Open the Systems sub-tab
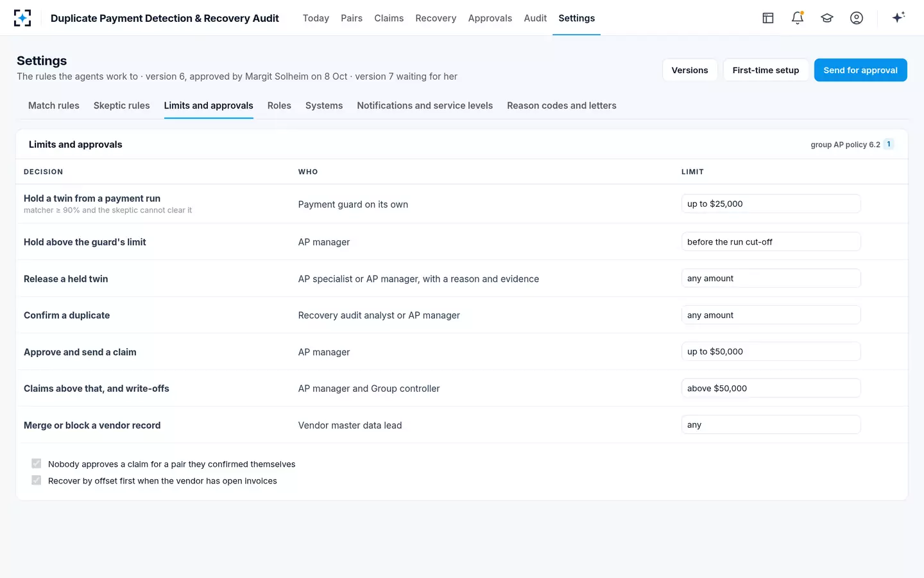924x578 pixels. pos(324,105)
